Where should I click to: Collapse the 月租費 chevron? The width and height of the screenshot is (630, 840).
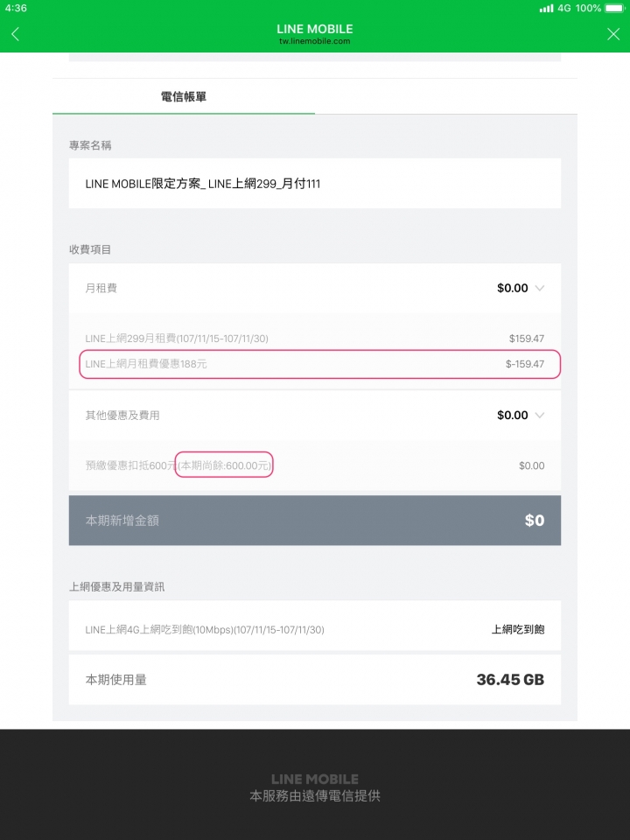(540, 288)
